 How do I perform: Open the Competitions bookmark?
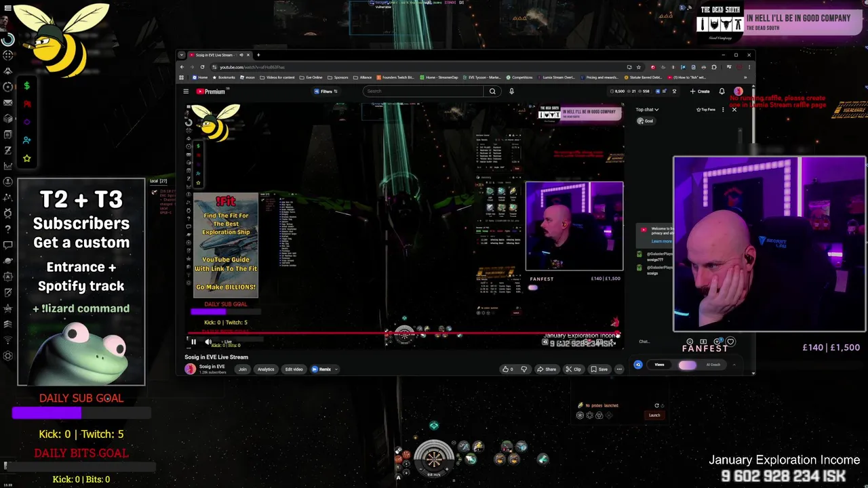pyautogui.click(x=519, y=77)
